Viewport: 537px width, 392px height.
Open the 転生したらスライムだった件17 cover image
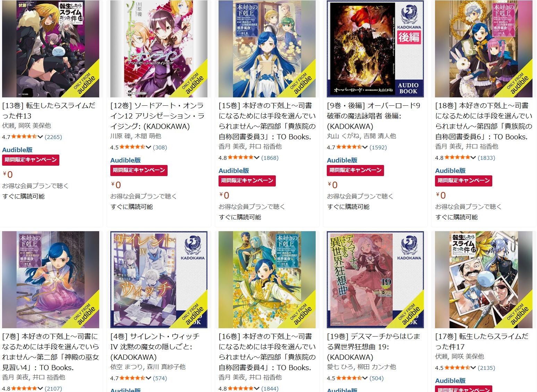(x=484, y=279)
